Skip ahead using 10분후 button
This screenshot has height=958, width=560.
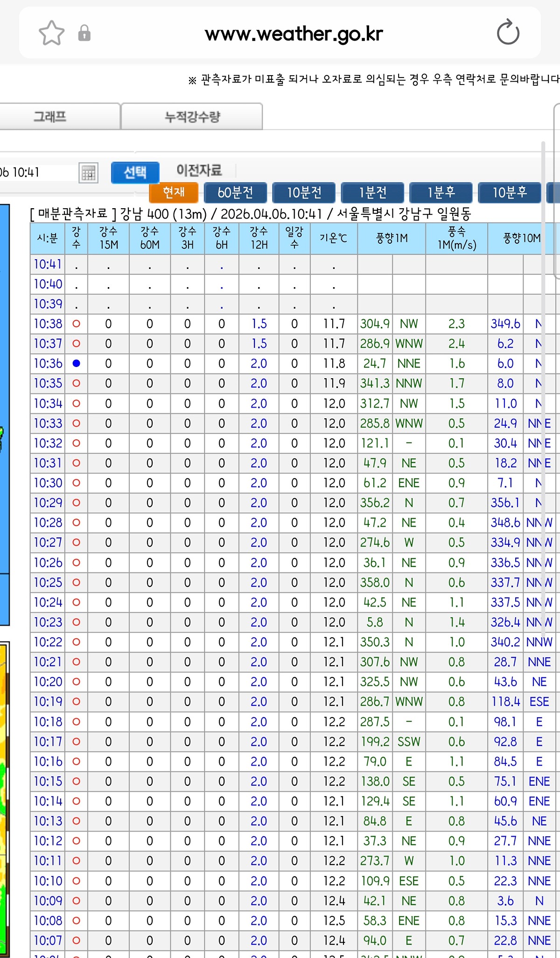(510, 192)
